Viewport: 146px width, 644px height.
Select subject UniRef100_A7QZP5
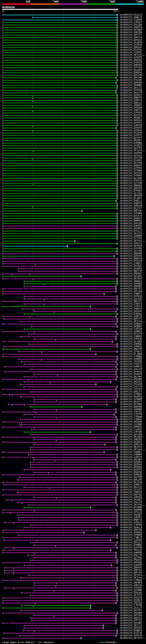tap(131, 58)
